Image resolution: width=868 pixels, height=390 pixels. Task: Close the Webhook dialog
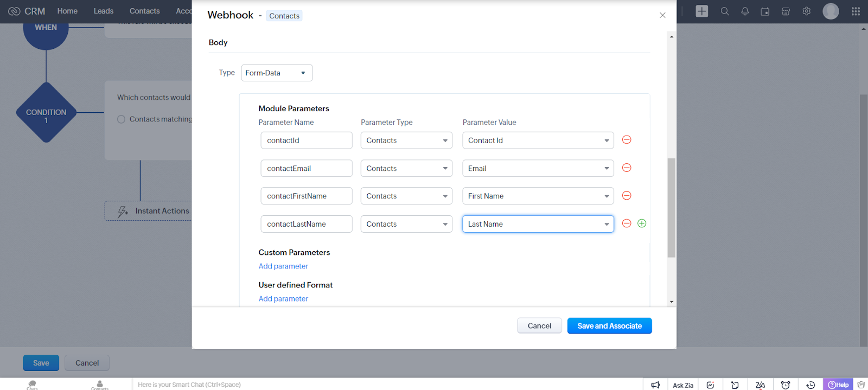coord(662,15)
